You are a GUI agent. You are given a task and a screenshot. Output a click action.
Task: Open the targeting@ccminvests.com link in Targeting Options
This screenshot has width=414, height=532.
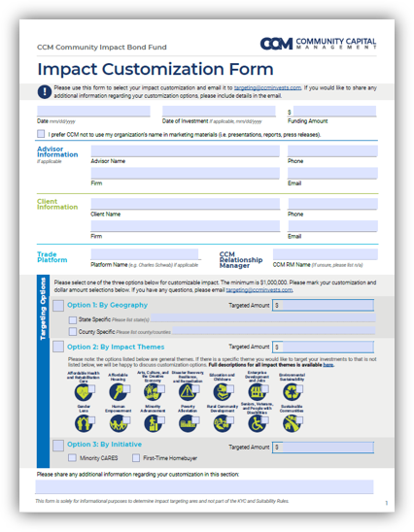click(259, 290)
